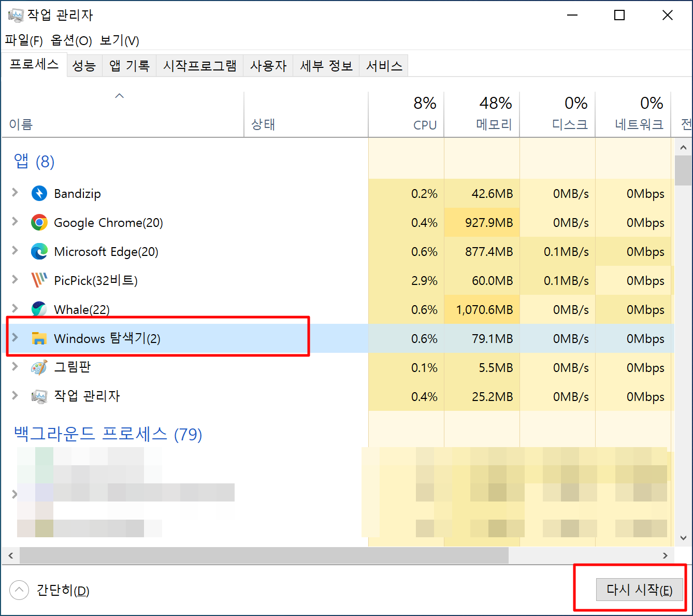The image size is (693, 616).
Task: Sort by the CPU column header
Action: pyautogui.click(x=406, y=115)
